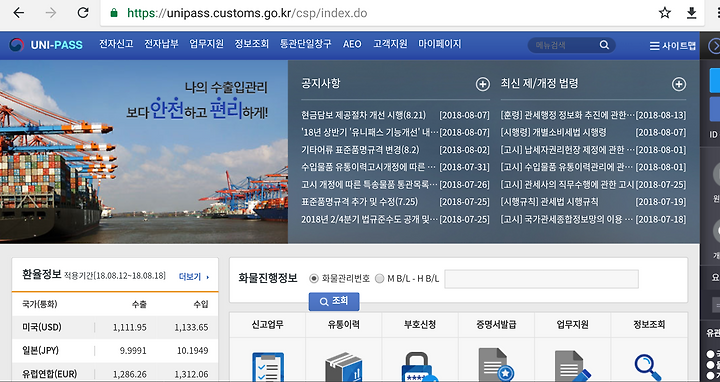Click the 정보조회 magnifier icon
This screenshot has height=382, width=720.
tap(648, 367)
